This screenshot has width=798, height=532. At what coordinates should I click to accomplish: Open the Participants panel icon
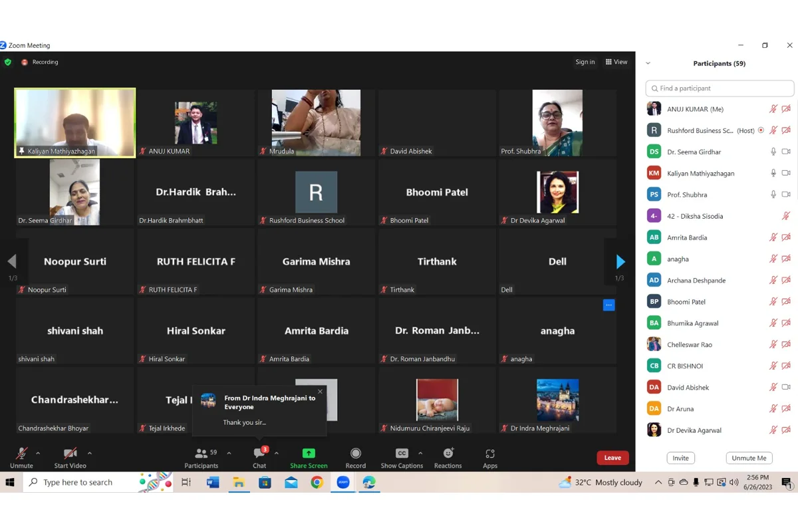(201, 454)
